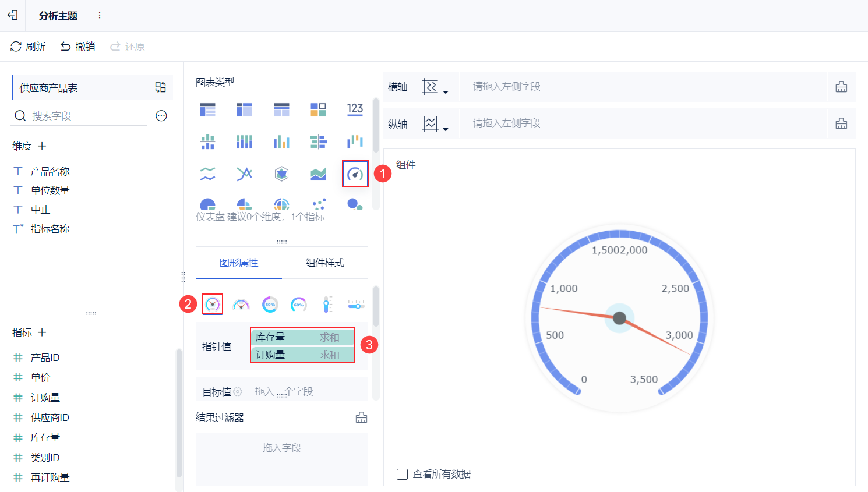Select the 60% ring progress style icon
Screen dimensions: 868x492
(x=270, y=304)
